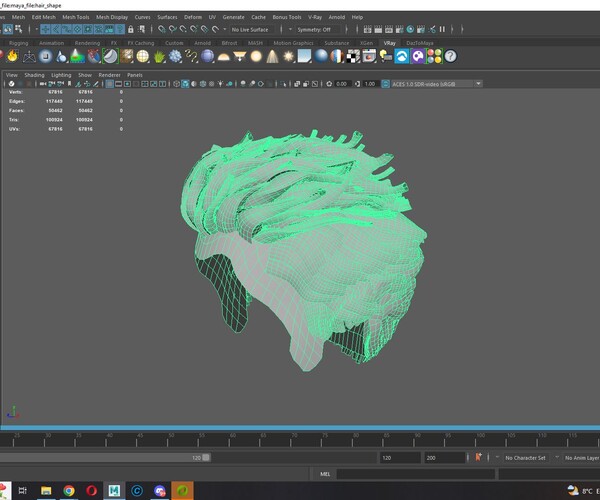Image resolution: width=600 pixels, height=500 pixels.
Task: Open the viewport Panels menu
Action: tap(135, 75)
